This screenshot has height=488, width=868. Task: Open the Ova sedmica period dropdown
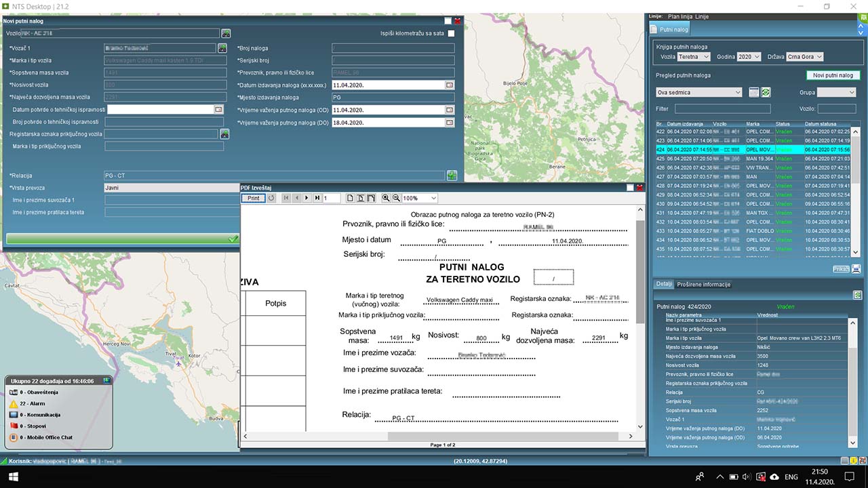coord(699,92)
